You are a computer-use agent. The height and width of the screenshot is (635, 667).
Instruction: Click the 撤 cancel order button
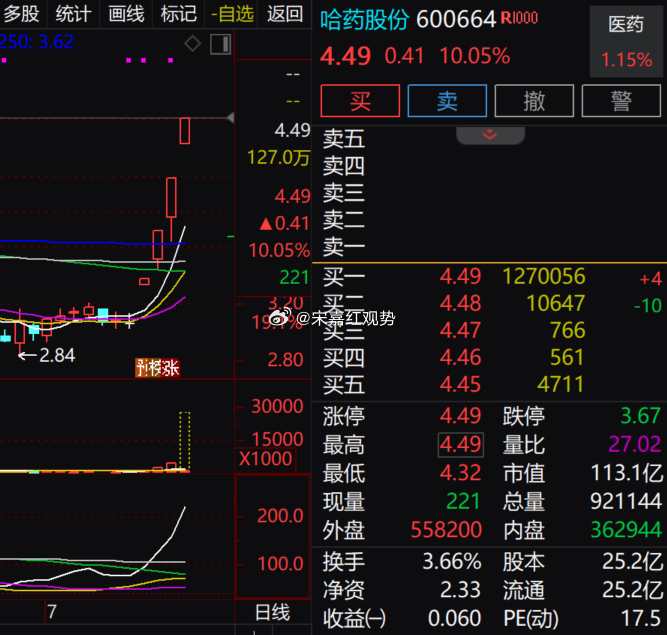coord(534,101)
